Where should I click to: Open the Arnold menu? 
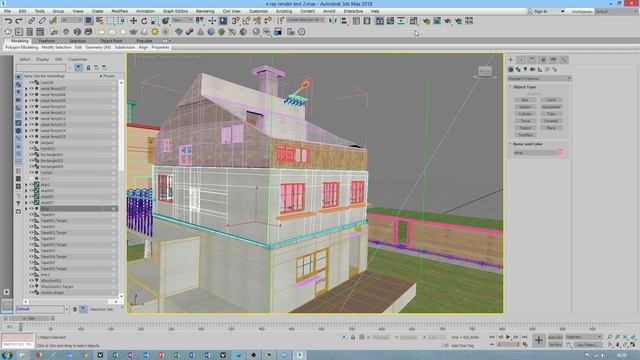[x=329, y=11]
